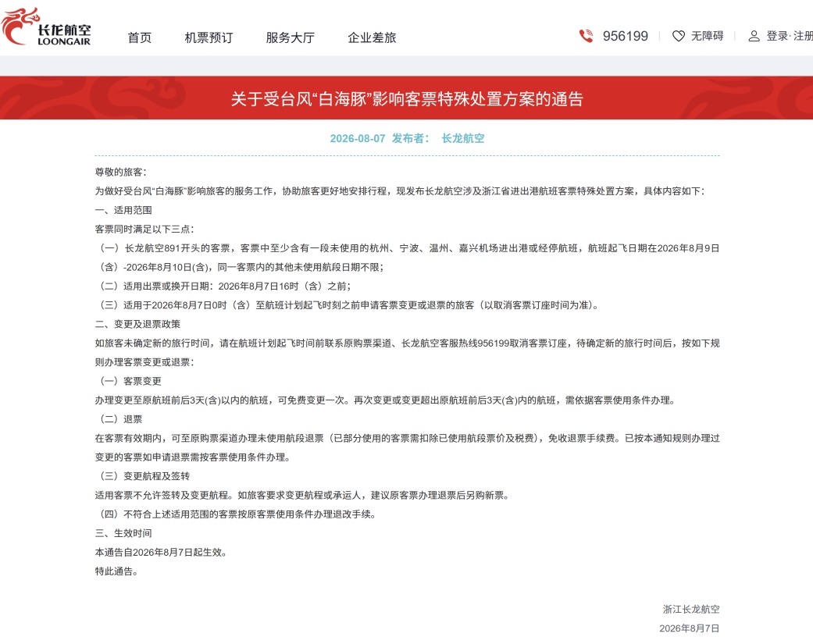Click the line 客票同时满足以下三点

(144, 229)
